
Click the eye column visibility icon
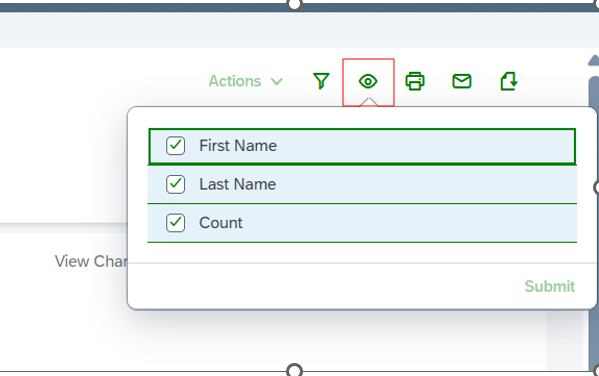(x=368, y=81)
